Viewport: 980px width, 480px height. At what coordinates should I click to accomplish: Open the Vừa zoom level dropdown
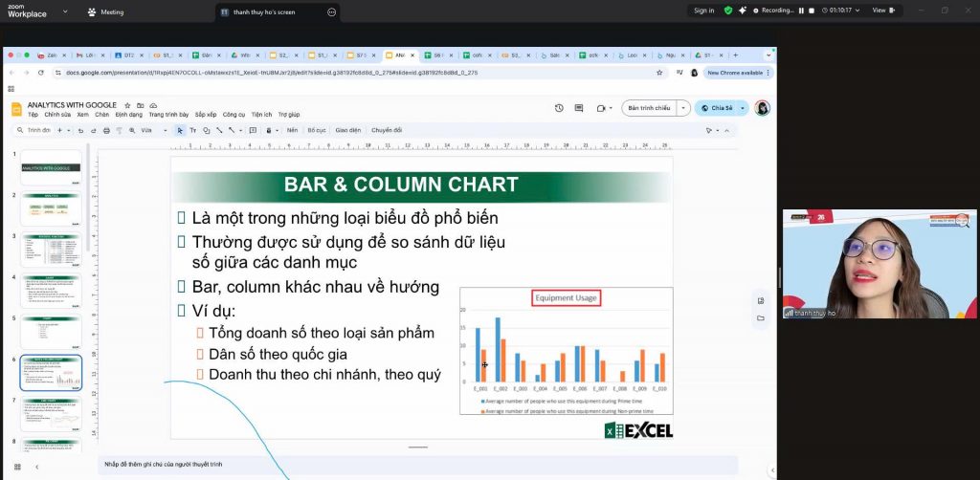click(154, 130)
